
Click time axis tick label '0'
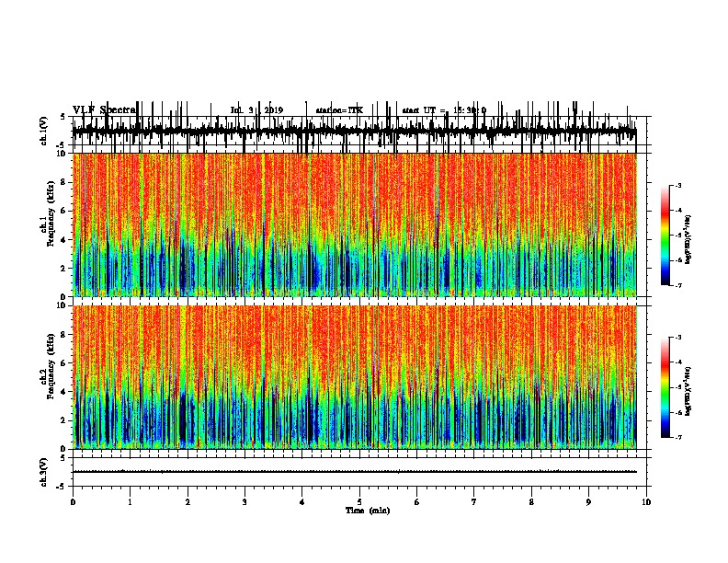(73, 502)
